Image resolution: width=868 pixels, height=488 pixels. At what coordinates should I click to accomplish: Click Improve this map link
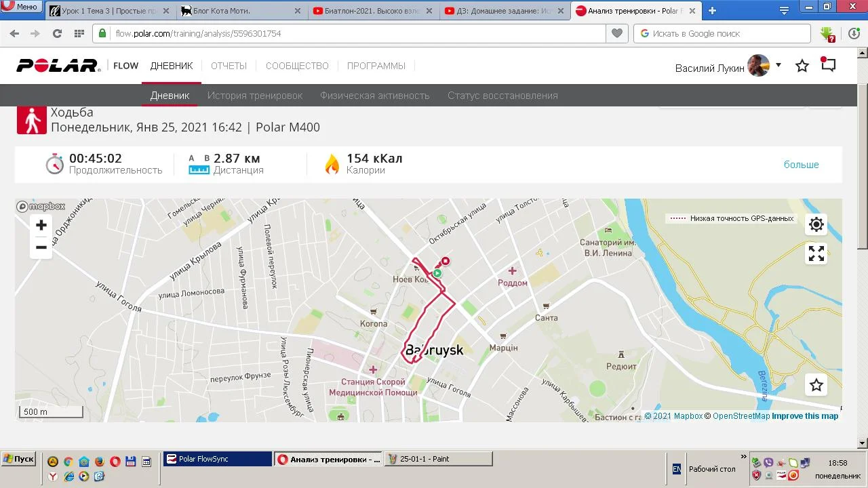coord(805,416)
